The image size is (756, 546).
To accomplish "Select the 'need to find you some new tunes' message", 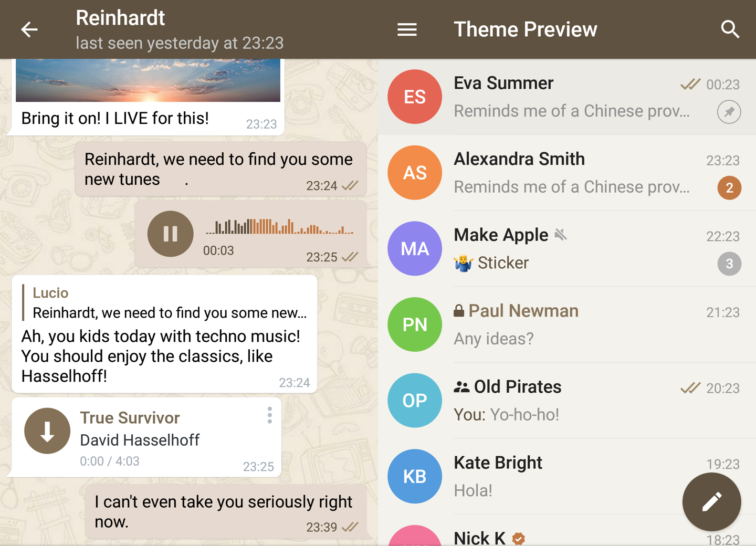I will pos(220,169).
